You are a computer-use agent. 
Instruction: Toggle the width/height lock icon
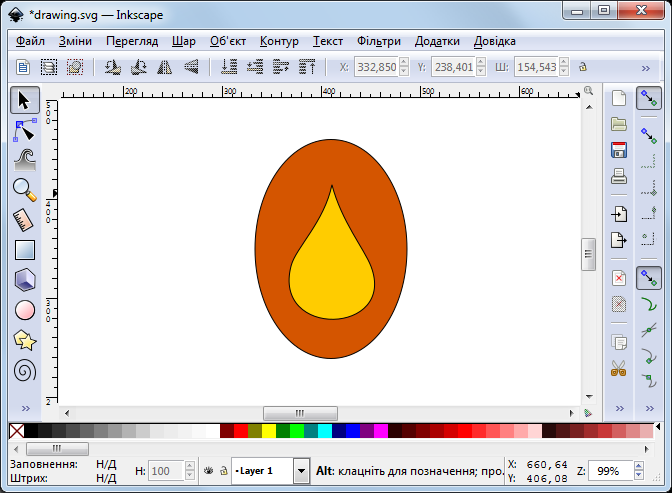click(582, 68)
